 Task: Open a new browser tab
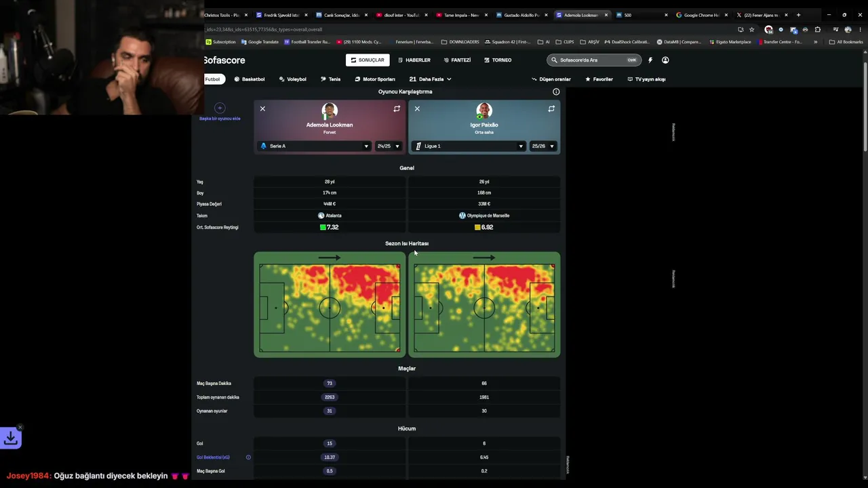point(798,15)
